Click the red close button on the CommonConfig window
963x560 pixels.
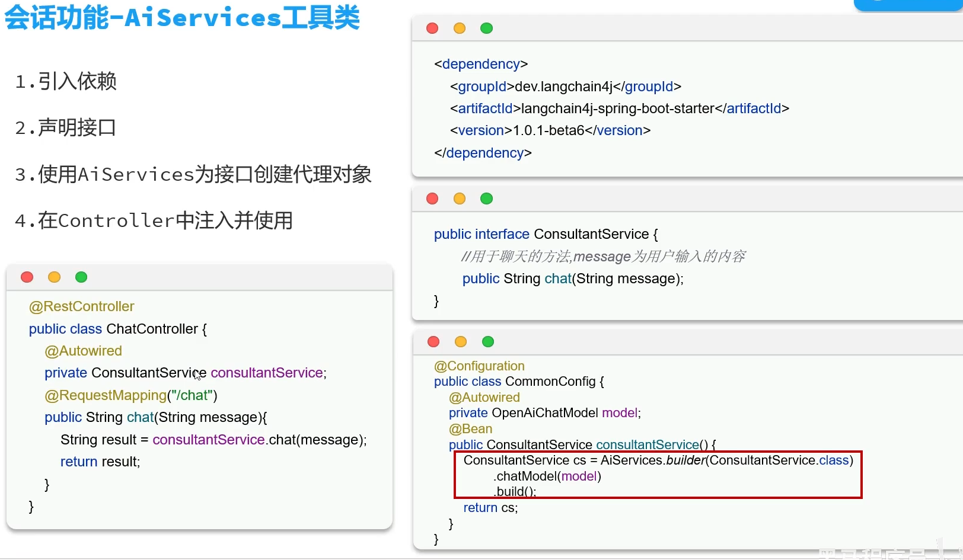click(433, 341)
